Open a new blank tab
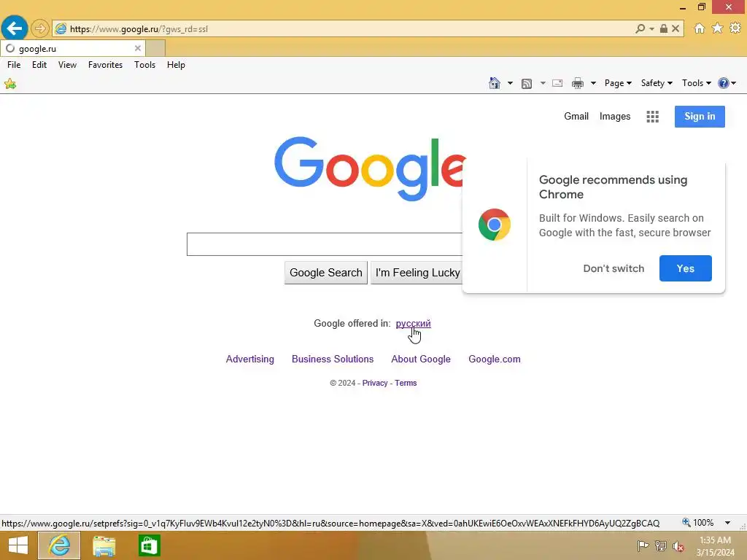 tap(155, 48)
